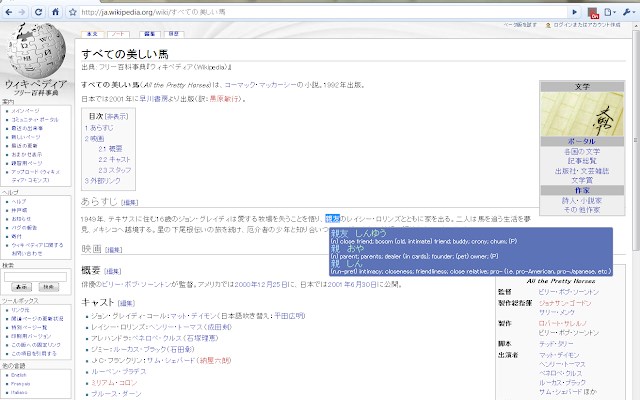Switch to the 本文 article tab

pyautogui.click(x=92, y=34)
